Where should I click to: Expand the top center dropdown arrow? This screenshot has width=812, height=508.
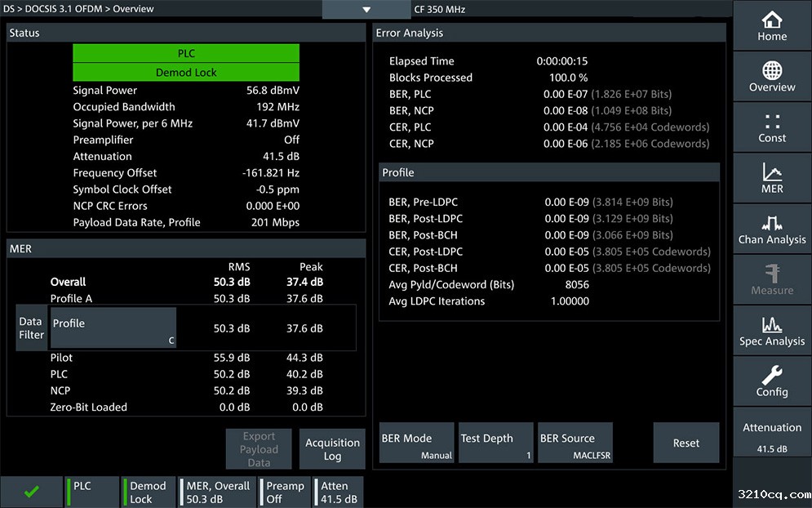[x=366, y=10]
